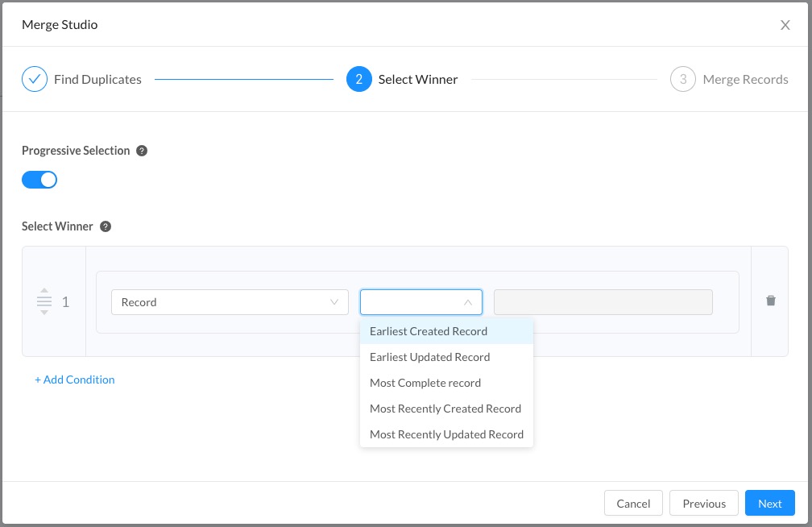
Task: Click the disabled value input field
Action: click(x=603, y=302)
